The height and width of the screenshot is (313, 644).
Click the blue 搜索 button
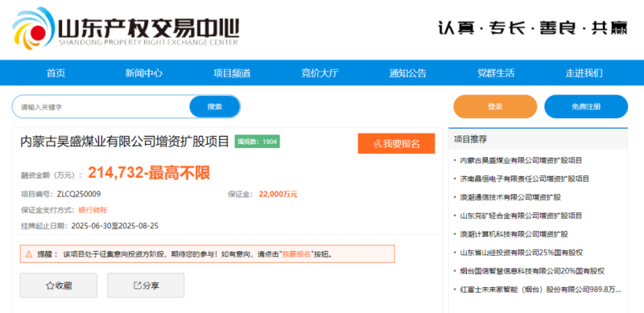[x=214, y=107]
